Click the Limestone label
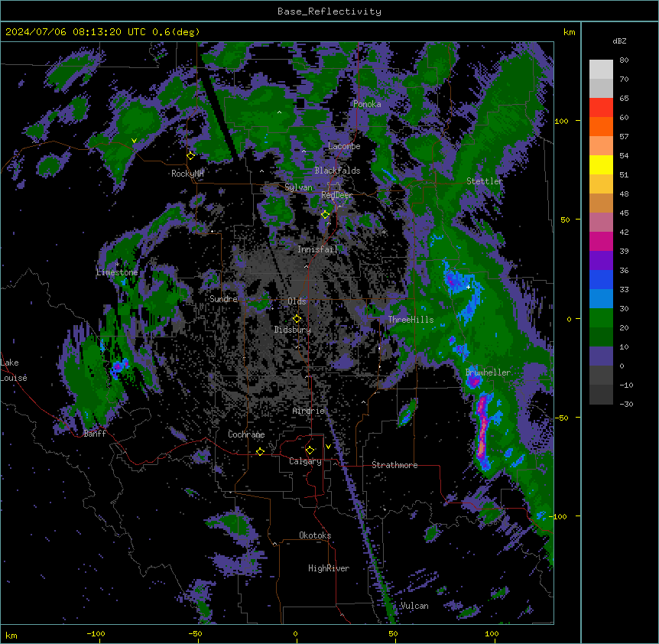The height and width of the screenshot is (644, 659). click(117, 272)
